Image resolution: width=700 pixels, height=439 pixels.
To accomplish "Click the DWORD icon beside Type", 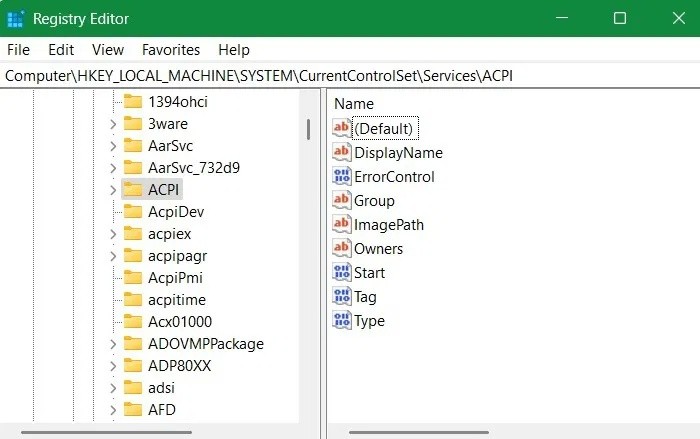I will coord(342,320).
